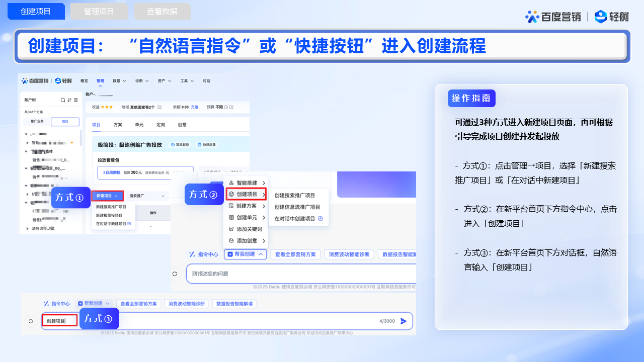Screen dimensions: 644x362
Task: Click the search icon in 账户树 header
Action: (63, 100)
